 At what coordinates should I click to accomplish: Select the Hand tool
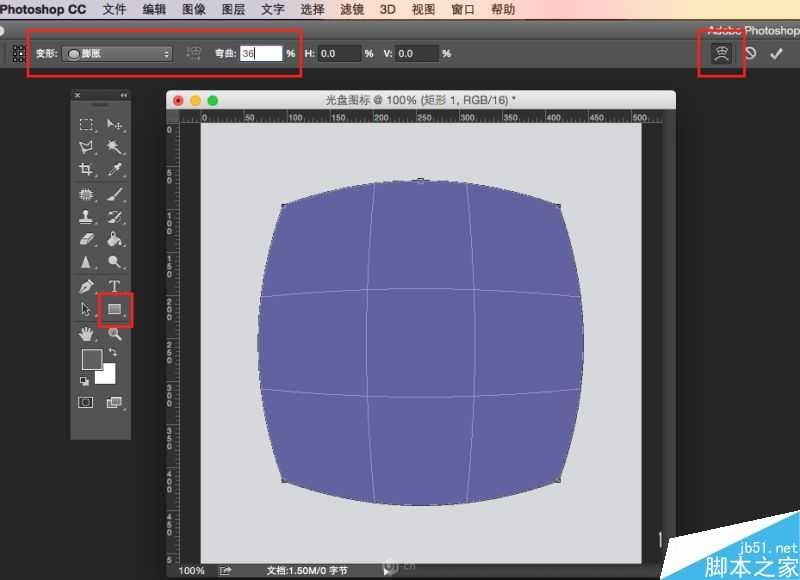tap(86, 334)
